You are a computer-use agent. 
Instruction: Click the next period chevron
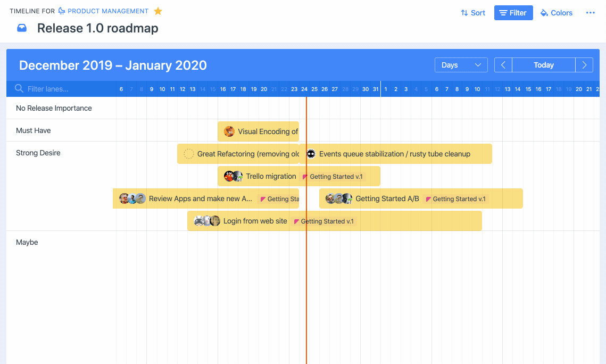pos(584,64)
